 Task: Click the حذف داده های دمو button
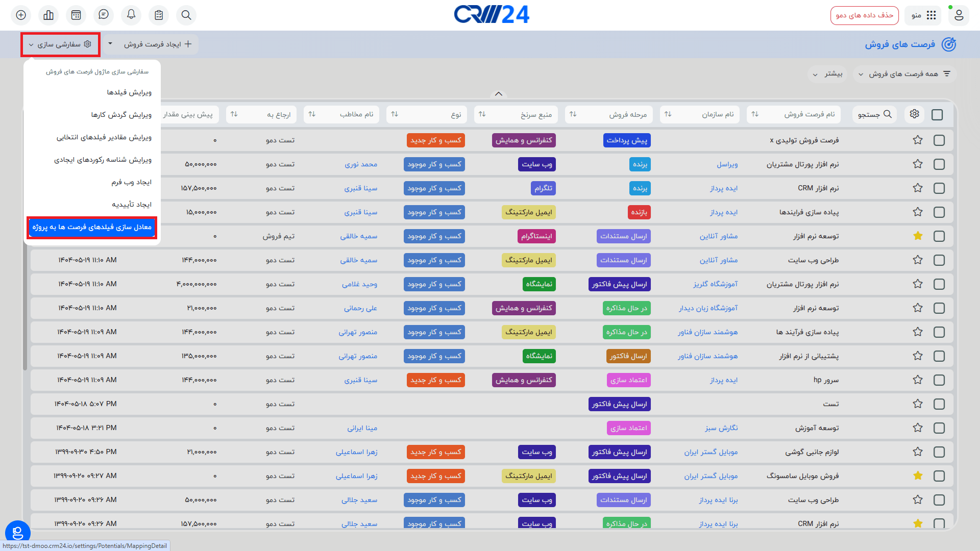(x=864, y=15)
